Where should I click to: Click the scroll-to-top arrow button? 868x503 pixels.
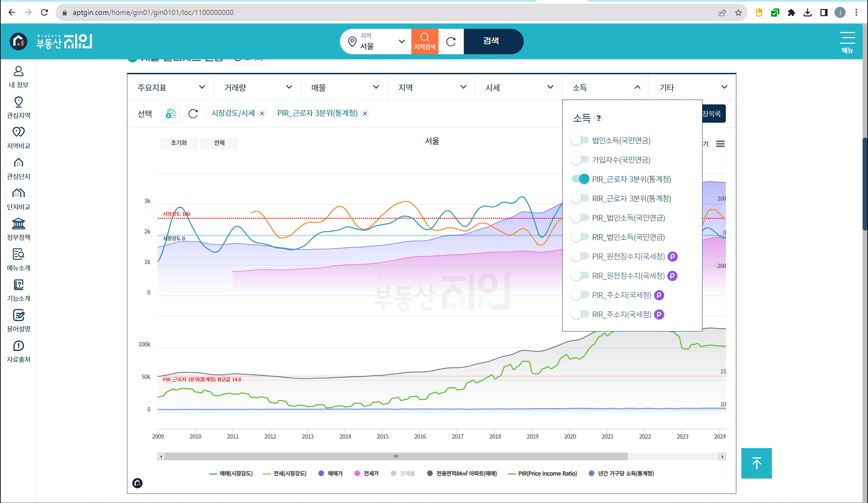tap(756, 463)
